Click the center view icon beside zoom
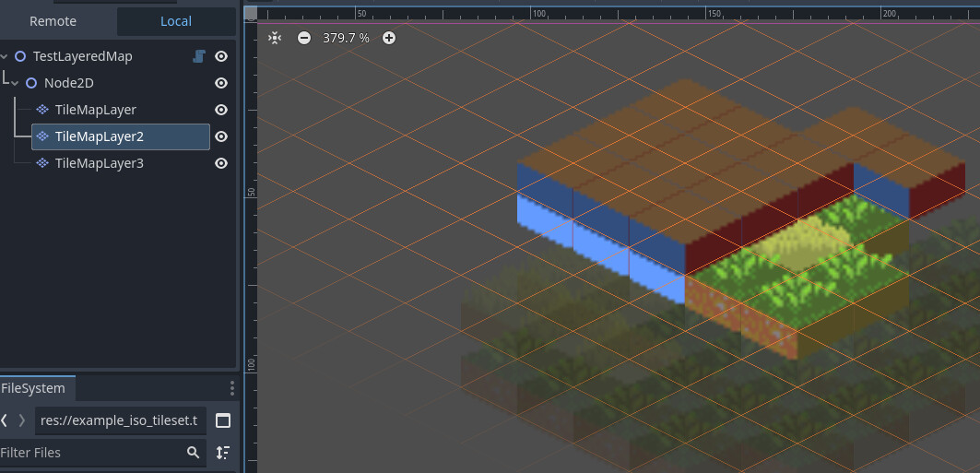Screen dimensions: 980x473 [x=275, y=38]
